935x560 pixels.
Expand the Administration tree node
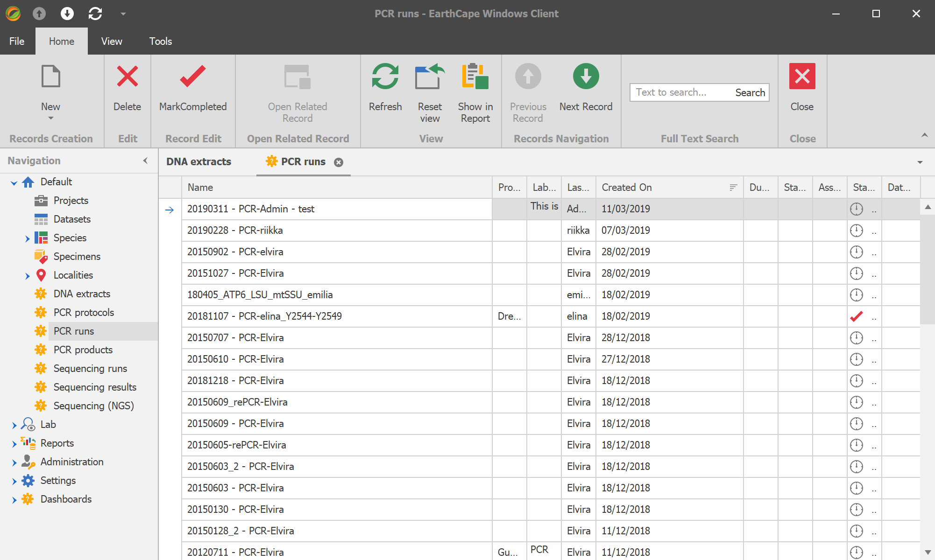click(14, 462)
